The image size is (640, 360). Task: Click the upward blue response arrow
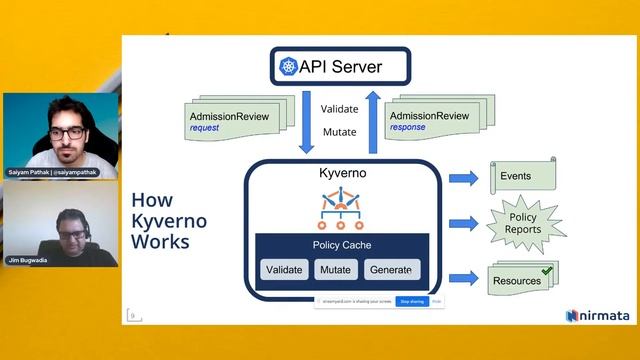tap(373, 122)
